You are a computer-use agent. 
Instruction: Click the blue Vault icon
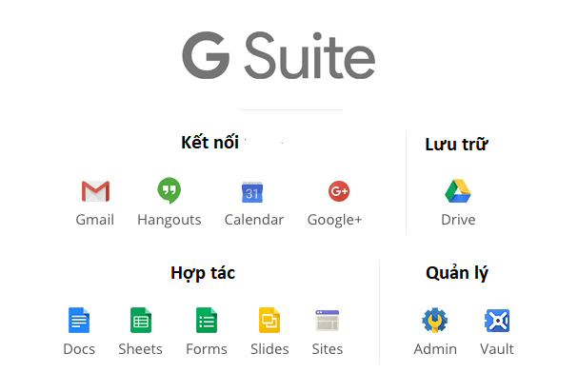pos(497,321)
